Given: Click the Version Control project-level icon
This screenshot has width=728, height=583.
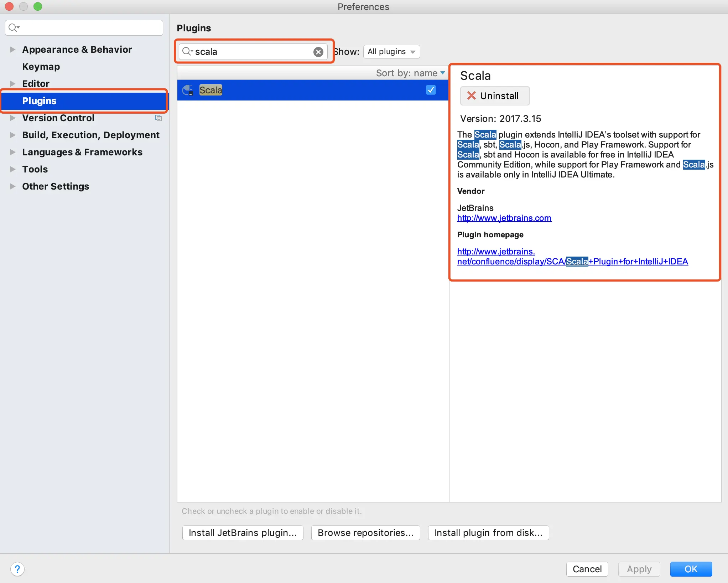Looking at the screenshot, I should click(158, 118).
